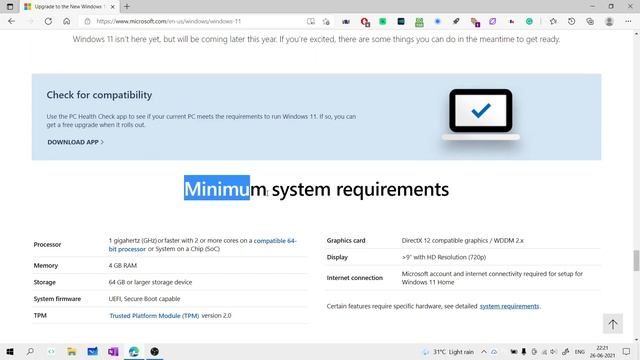Add this page to favorites star icon
This screenshot has width=640, height=360.
326,21
